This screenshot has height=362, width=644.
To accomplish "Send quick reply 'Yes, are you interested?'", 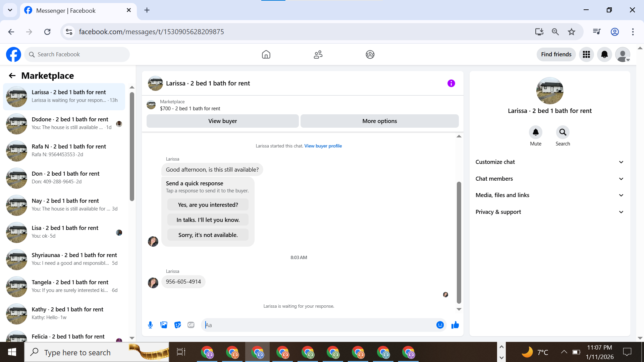I will click(x=208, y=205).
